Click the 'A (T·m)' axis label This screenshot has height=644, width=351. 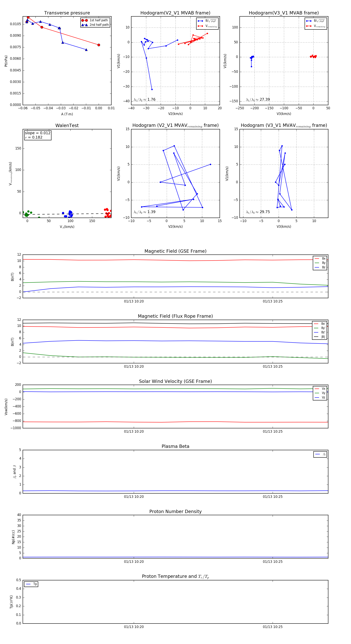[67, 114]
